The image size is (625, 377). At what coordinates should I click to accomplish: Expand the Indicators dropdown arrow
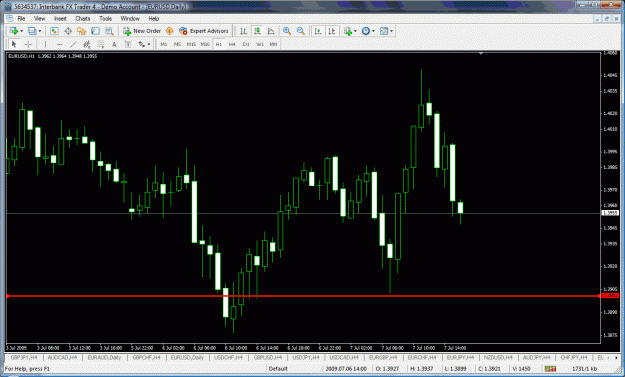pos(355,31)
